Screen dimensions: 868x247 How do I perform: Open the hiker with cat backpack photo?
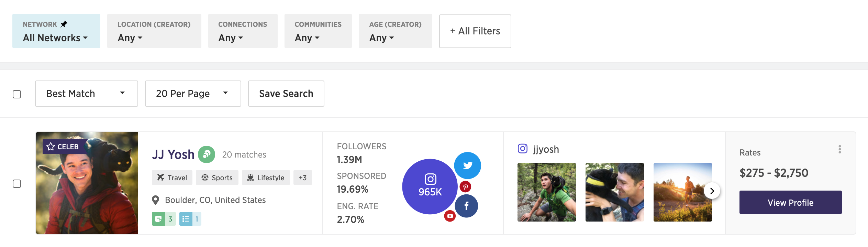tap(547, 192)
